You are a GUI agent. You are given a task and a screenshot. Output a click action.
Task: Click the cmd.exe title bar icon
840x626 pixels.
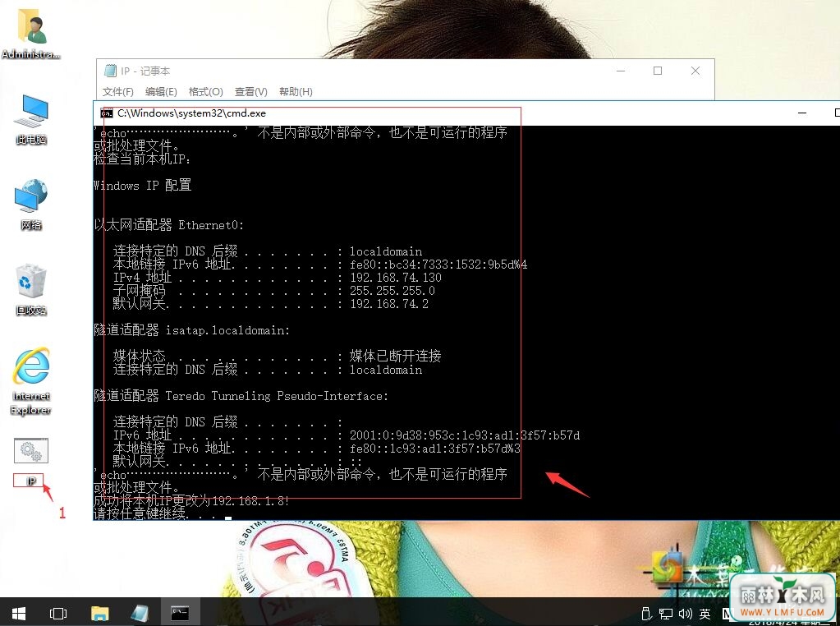pos(107,113)
